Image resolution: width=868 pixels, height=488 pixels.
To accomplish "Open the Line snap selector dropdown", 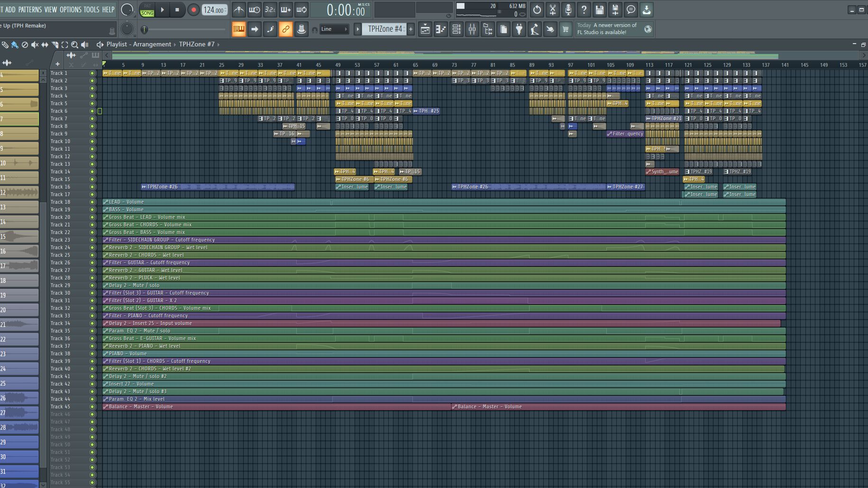I will click(334, 29).
